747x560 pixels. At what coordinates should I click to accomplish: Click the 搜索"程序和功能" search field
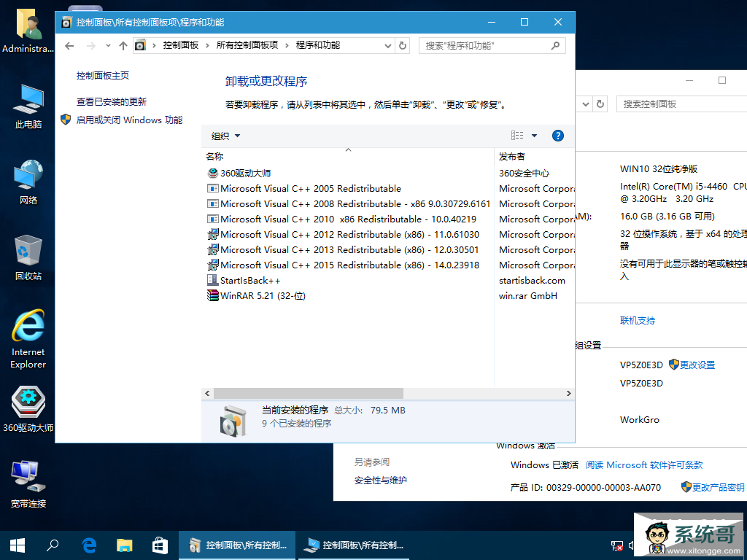click(x=492, y=46)
